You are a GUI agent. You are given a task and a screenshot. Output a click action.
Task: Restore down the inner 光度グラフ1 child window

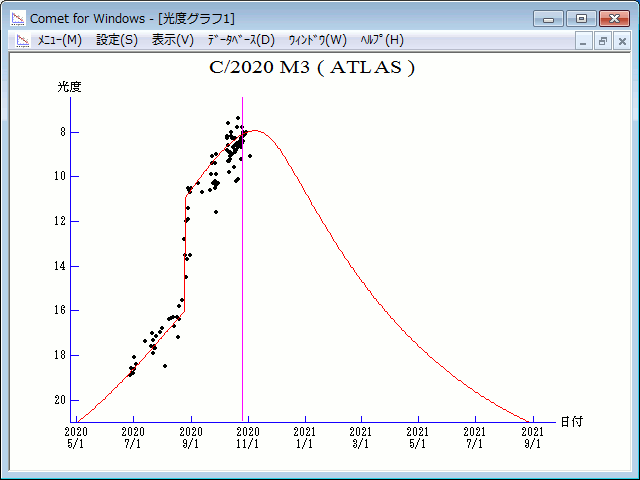click(x=603, y=41)
